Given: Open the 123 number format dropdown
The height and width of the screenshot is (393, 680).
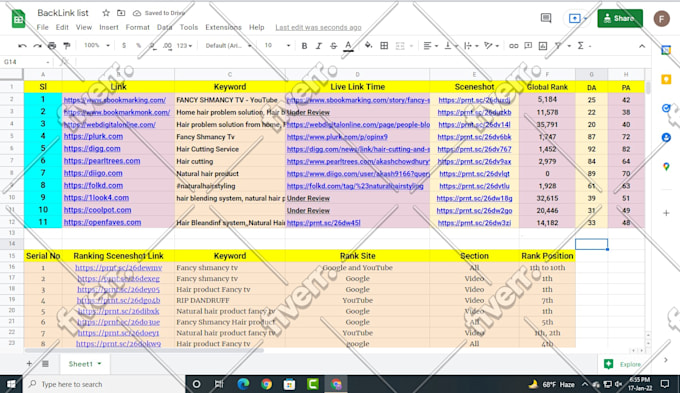Looking at the screenshot, I should [184, 46].
